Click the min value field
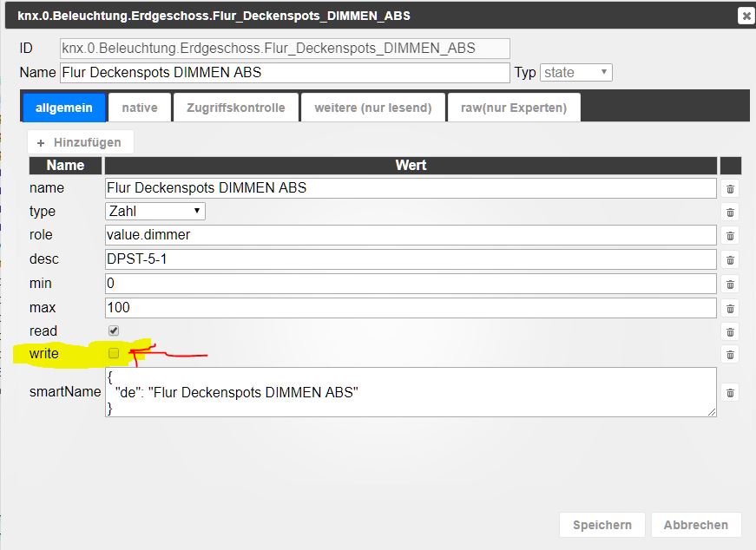The width and height of the screenshot is (756, 550). [411, 284]
